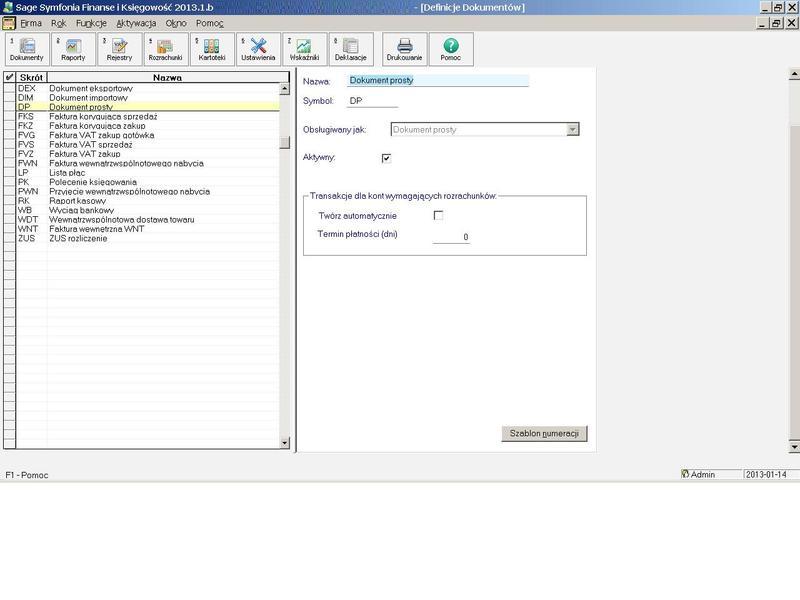
Task: Click the Symbol input field
Action: click(x=372, y=101)
